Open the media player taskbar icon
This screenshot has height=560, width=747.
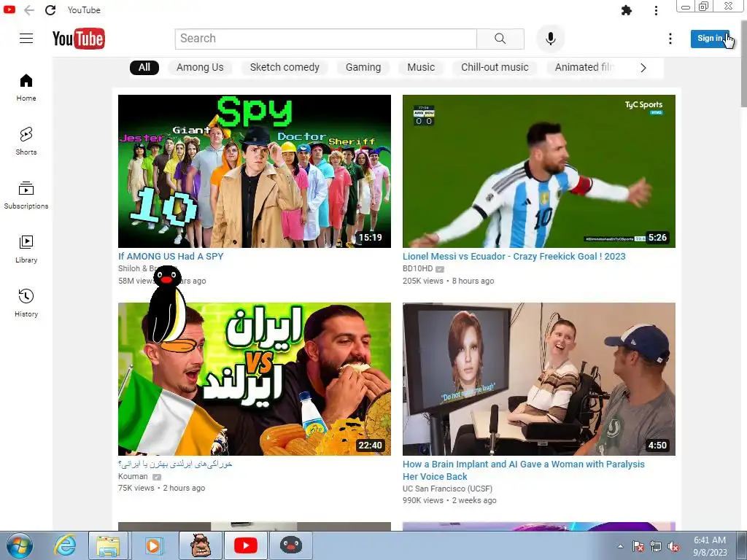(153, 545)
